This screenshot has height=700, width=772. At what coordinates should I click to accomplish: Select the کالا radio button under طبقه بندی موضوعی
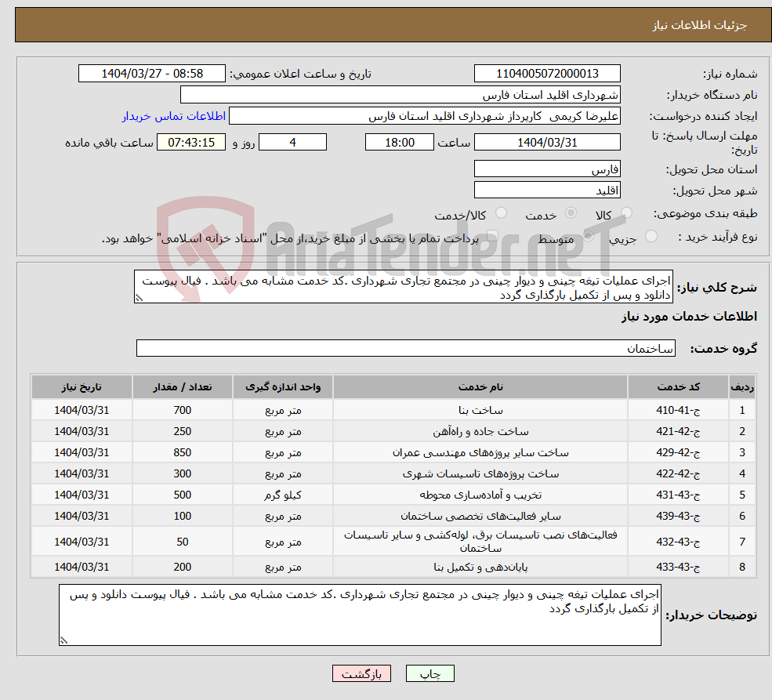point(626,212)
